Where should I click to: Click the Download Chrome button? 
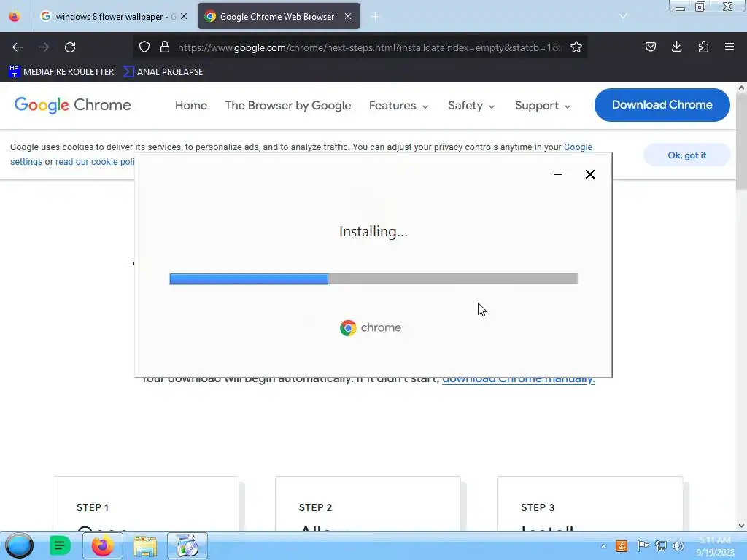click(x=662, y=105)
